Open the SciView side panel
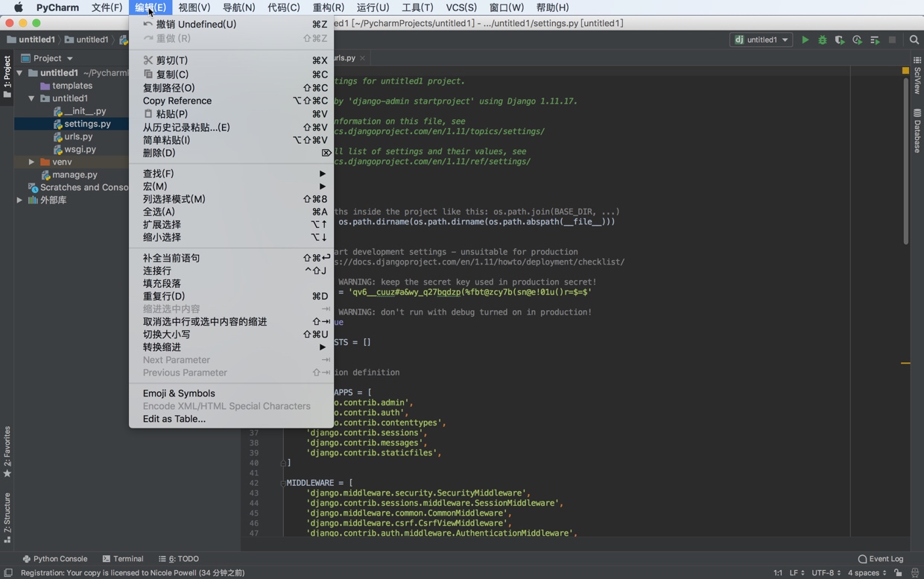The height and width of the screenshot is (579, 924). 917,75
